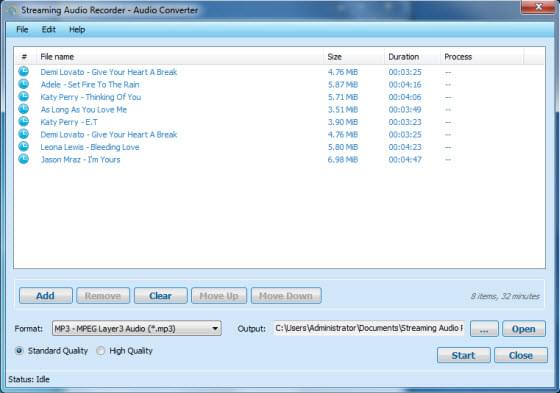Image resolution: width=560 pixels, height=393 pixels.
Task: Click the Open button for the output folder
Action: pos(524,329)
